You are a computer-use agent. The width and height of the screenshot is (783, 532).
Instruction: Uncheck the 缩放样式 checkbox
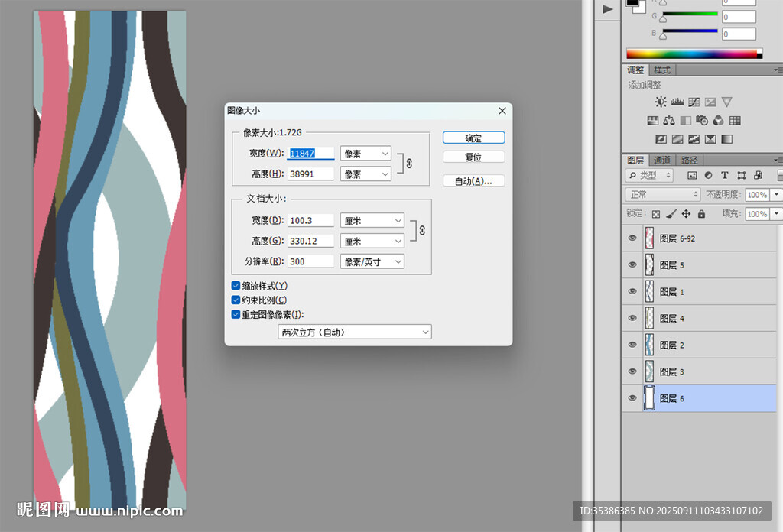coord(236,285)
